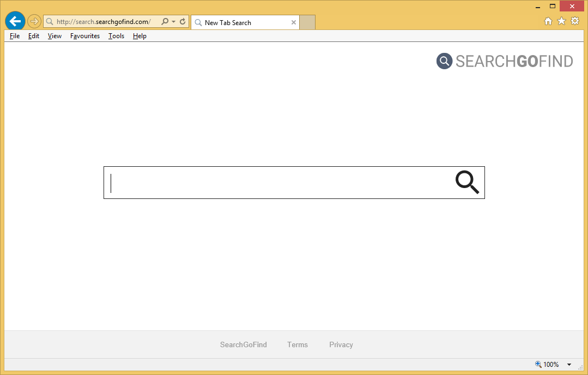Select the New Tab Search tab

coord(245,22)
